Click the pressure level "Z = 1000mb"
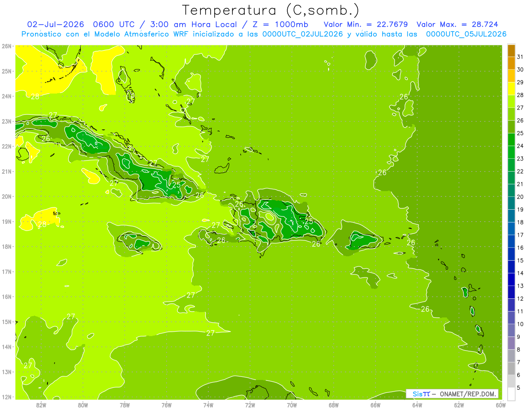Image resolution: width=532 pixels, height=411 pixels. pos(280,24)
